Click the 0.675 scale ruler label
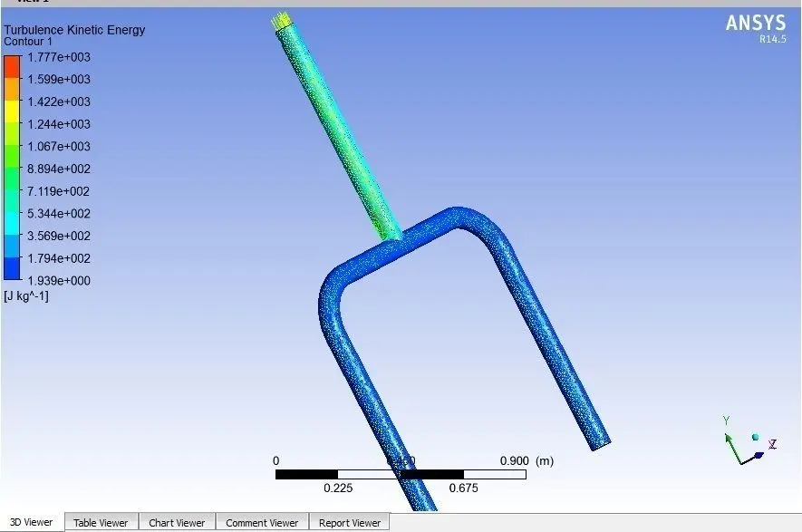 click(463, 488)
